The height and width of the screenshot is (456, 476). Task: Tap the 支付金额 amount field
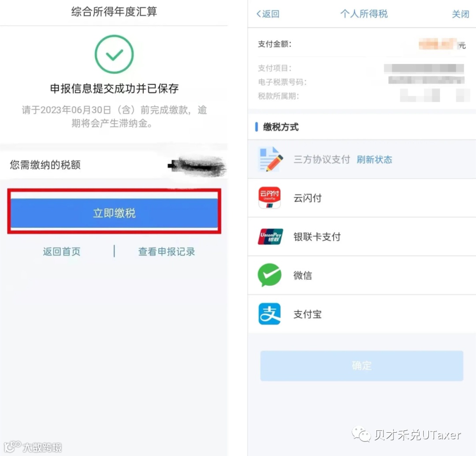point(362,44)
